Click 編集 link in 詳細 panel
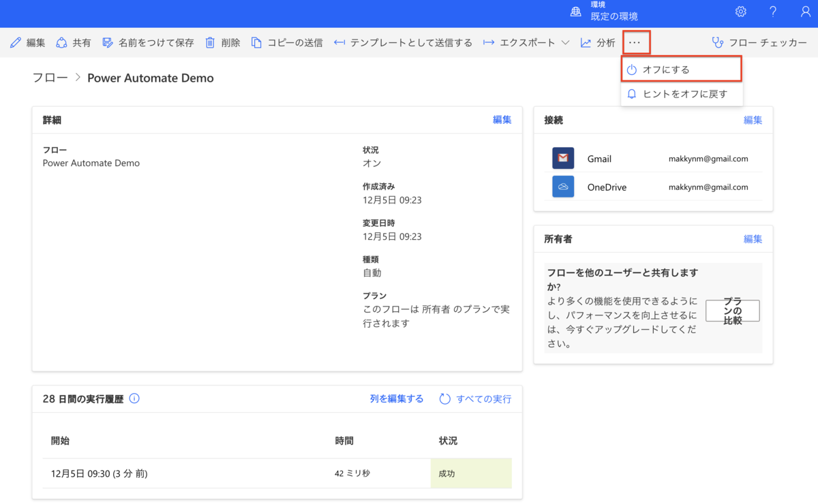Screen dimensions: 818x504 click(x=502, y=120)
